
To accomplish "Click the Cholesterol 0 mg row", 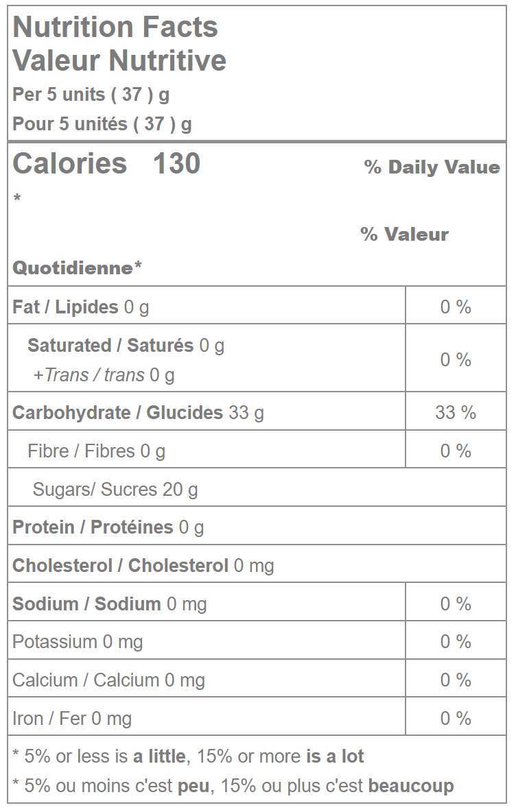I will click(x=143, y=566).
